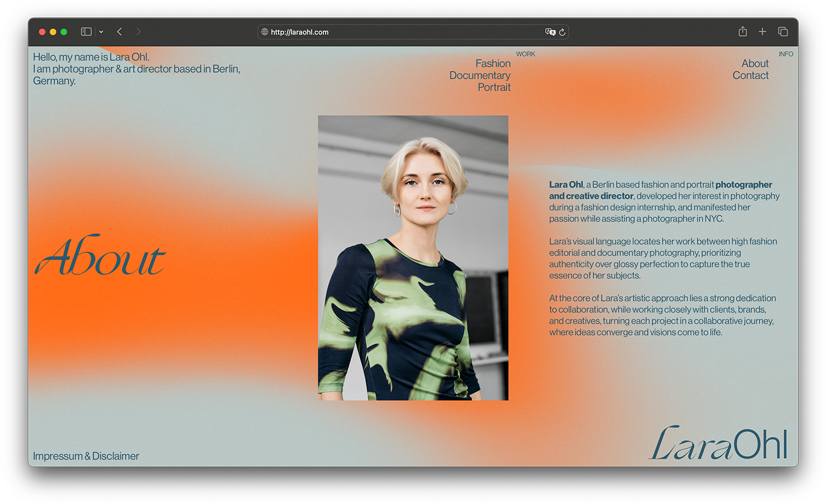The image size is (827, 504).
Task: Toggle the Safari sidebar icon
Action: tap(86, 32)
